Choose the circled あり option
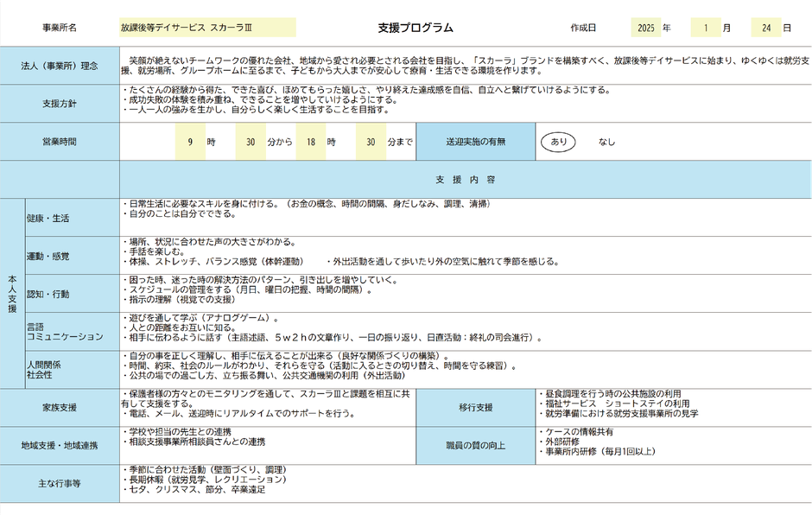This screenshot has width=812, height=515. 558,142
